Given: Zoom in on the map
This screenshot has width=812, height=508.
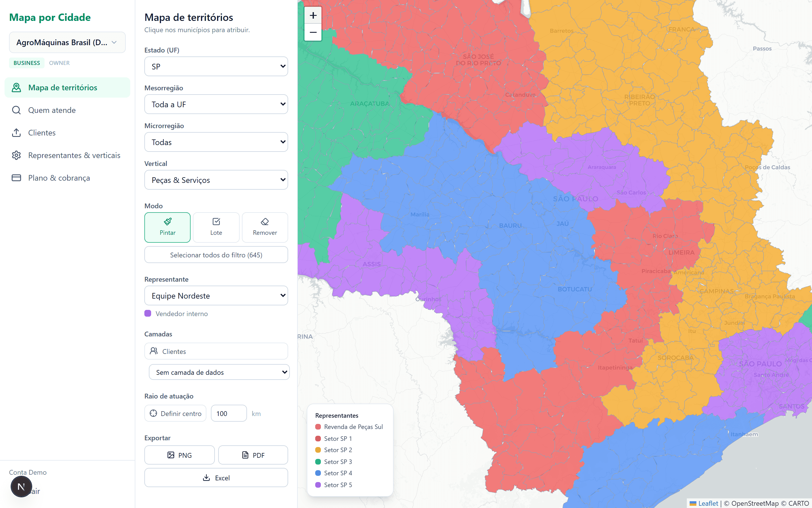Looking at the screenshot, I should point(313,16).
